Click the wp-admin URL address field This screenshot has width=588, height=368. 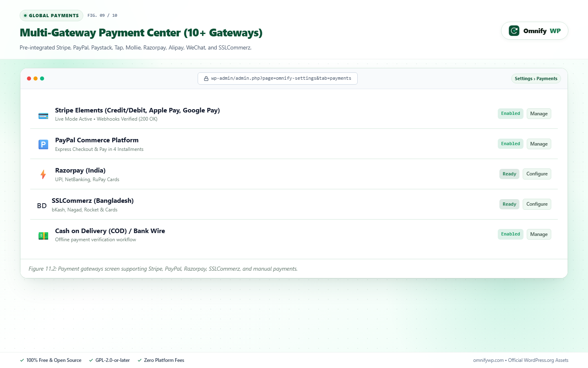[278, 79]
